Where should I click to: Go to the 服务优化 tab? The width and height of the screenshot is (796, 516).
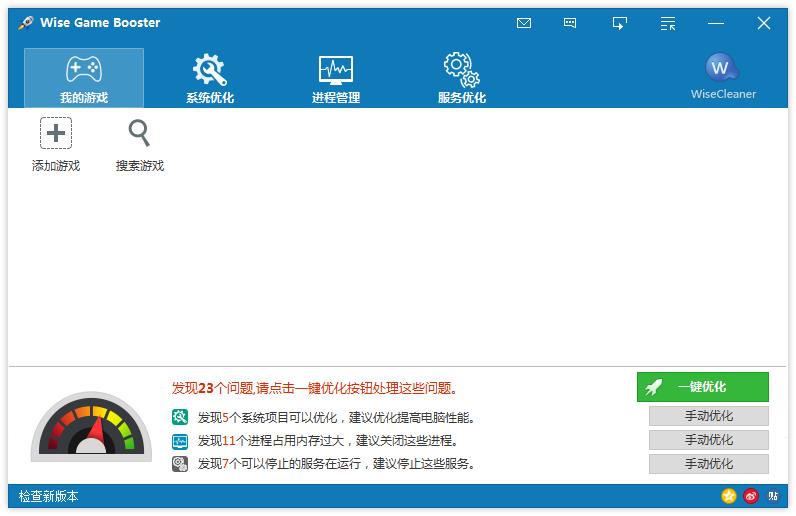click(462, 78)
